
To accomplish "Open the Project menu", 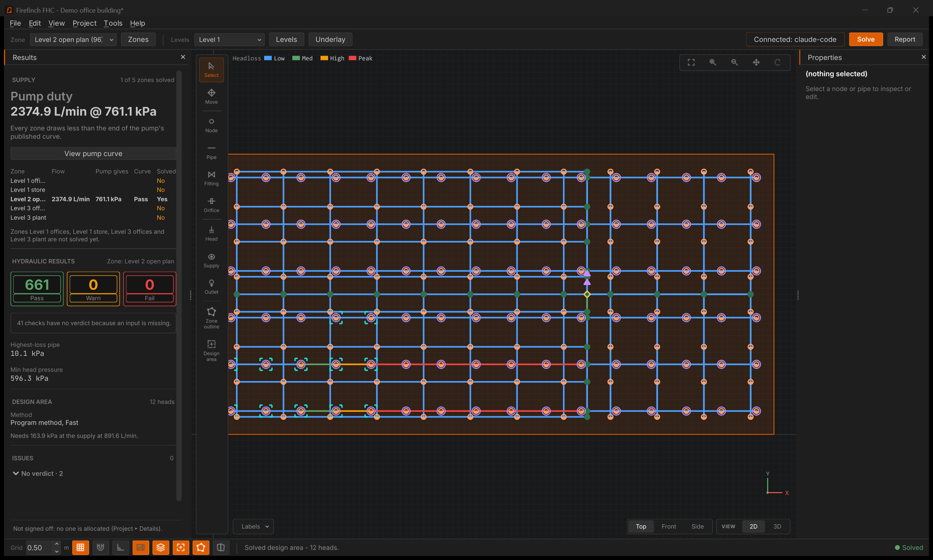I will point(85,23).
